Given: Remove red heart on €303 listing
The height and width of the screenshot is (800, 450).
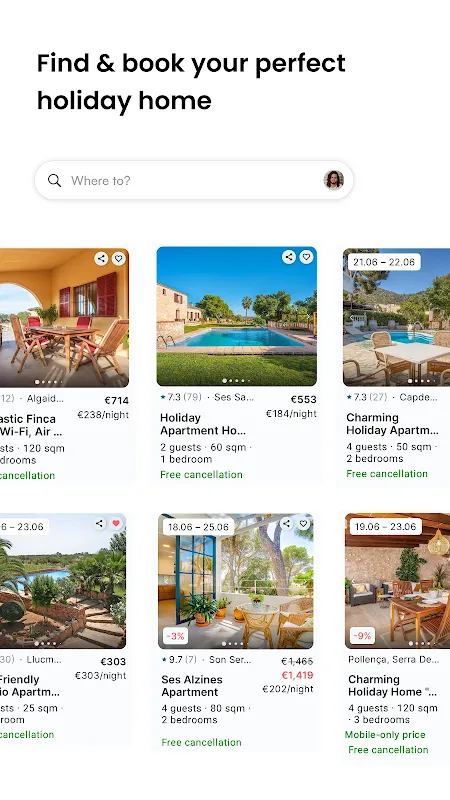Looking at the screenshot, I should tap(116, 523).
